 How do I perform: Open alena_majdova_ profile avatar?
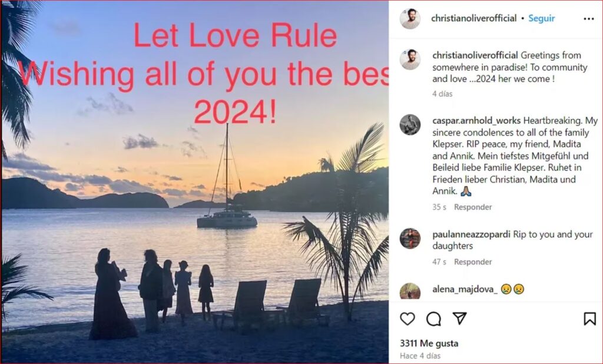coord(410,292)
